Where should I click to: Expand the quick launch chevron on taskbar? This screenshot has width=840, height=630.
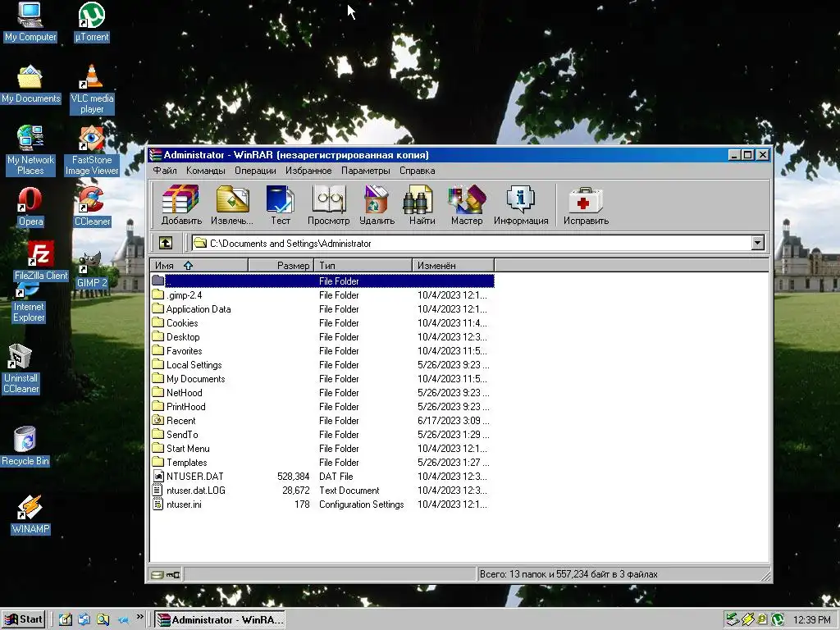pyautogui.click(x=139, y=617)
